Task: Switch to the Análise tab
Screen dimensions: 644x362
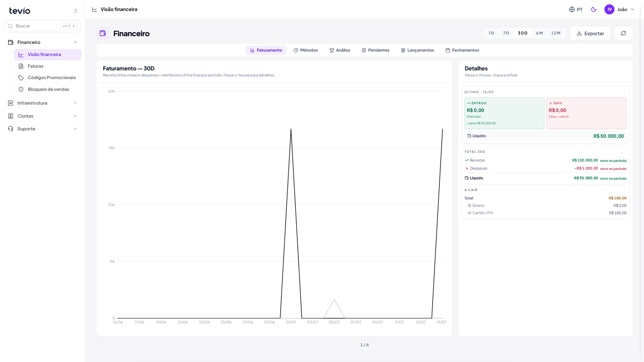Action: 340,50
